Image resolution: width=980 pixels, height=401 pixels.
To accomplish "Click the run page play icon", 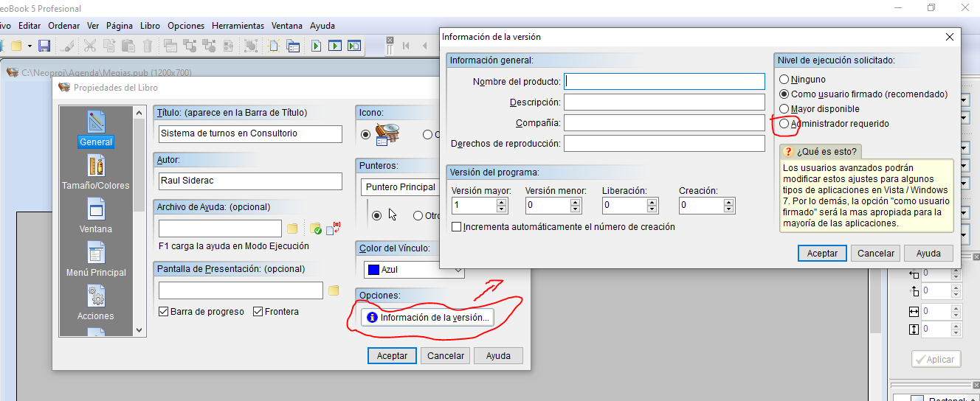I will tap(316, 46).
